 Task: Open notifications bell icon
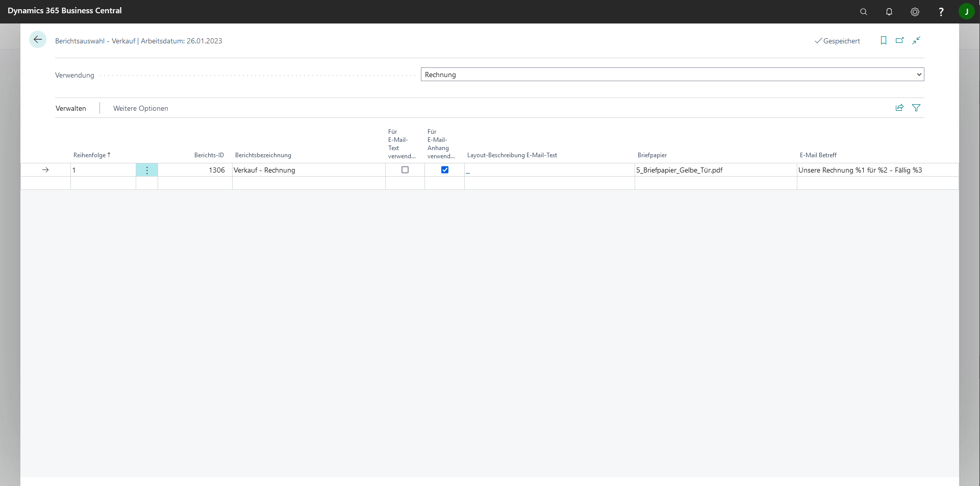889,12
